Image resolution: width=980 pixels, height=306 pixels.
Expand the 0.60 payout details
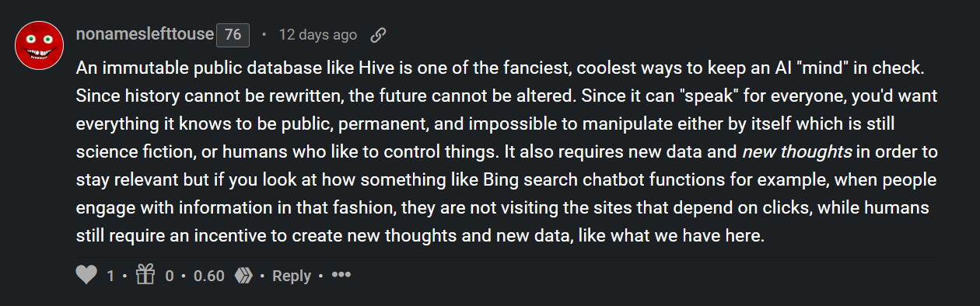click(209, 276)
